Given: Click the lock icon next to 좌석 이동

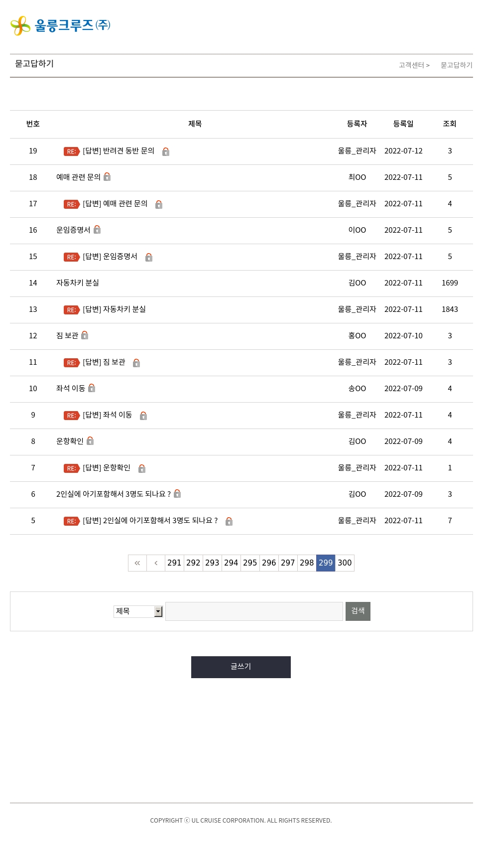Looking at the screenshot, I should (x=92, y=388).
